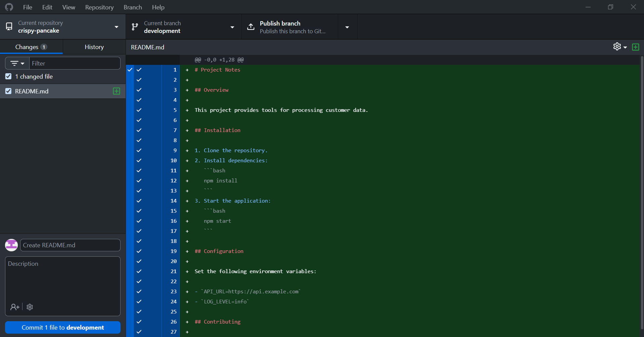
Task: Click Commit 1 file to development button
Action: pos(63,327)
